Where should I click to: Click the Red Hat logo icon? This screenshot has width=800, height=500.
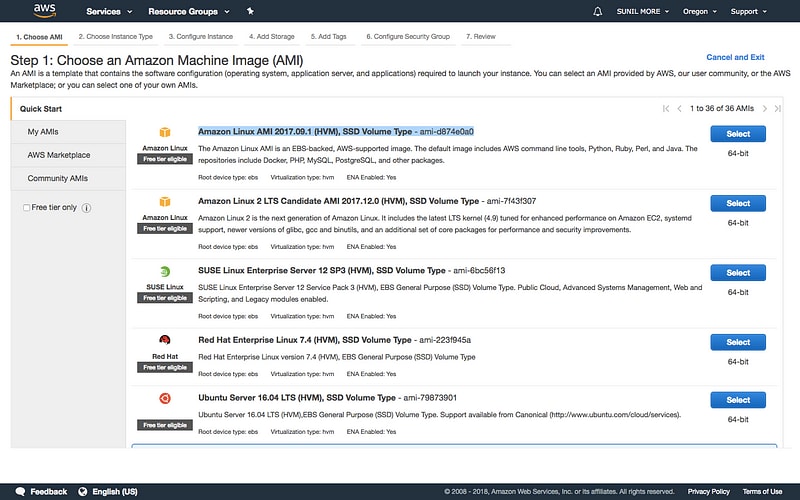pos(165,340)
